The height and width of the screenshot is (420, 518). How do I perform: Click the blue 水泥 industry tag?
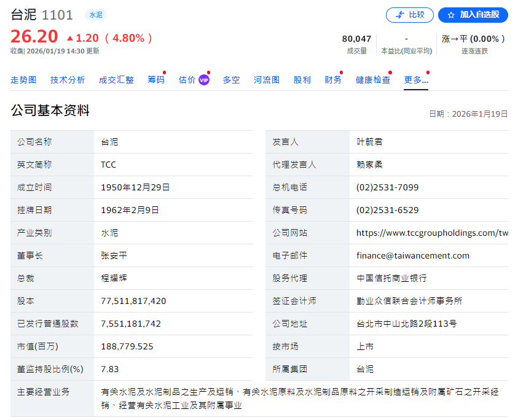95,14
